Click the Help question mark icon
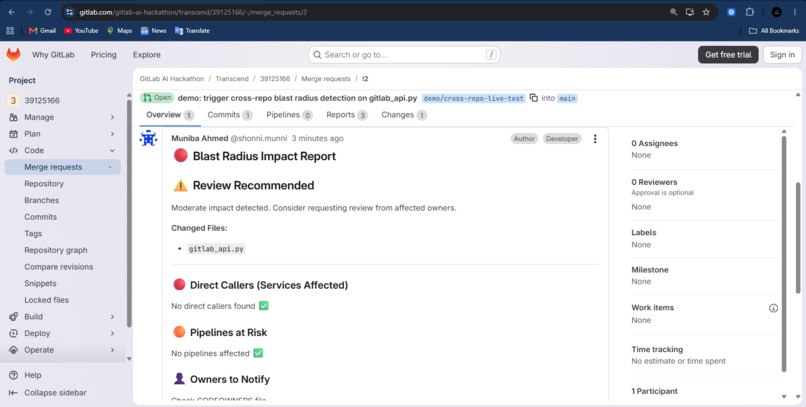 [14, 375]
